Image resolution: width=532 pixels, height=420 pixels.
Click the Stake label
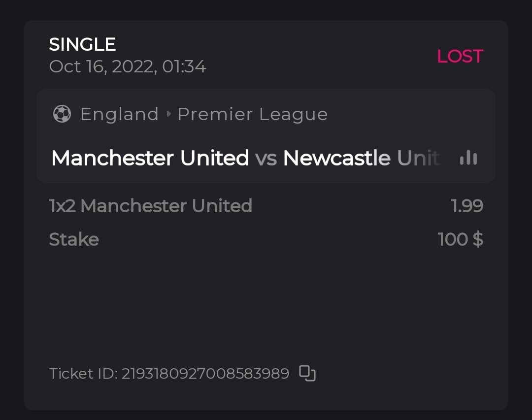(74, 239)
